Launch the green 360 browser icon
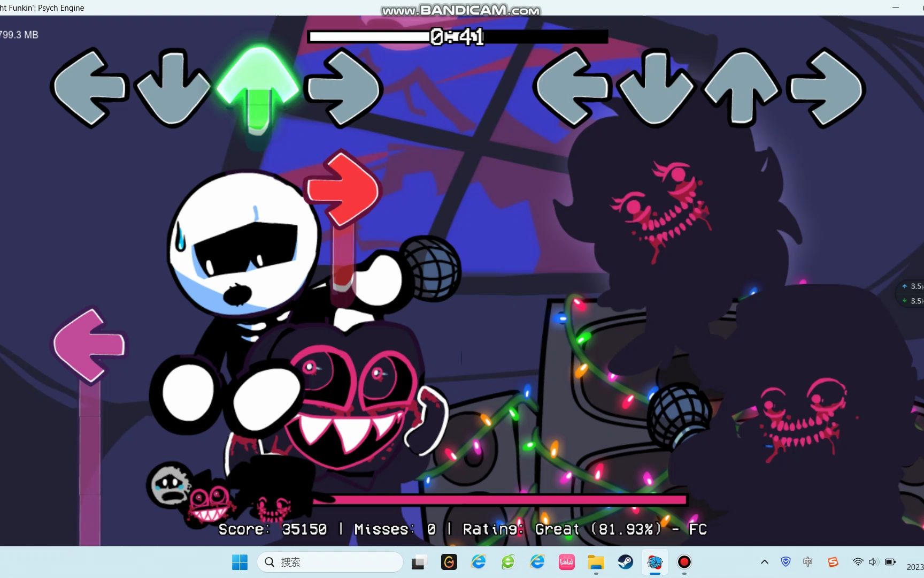This screenshot has height=578, width=924. click(x=507, y=562)
